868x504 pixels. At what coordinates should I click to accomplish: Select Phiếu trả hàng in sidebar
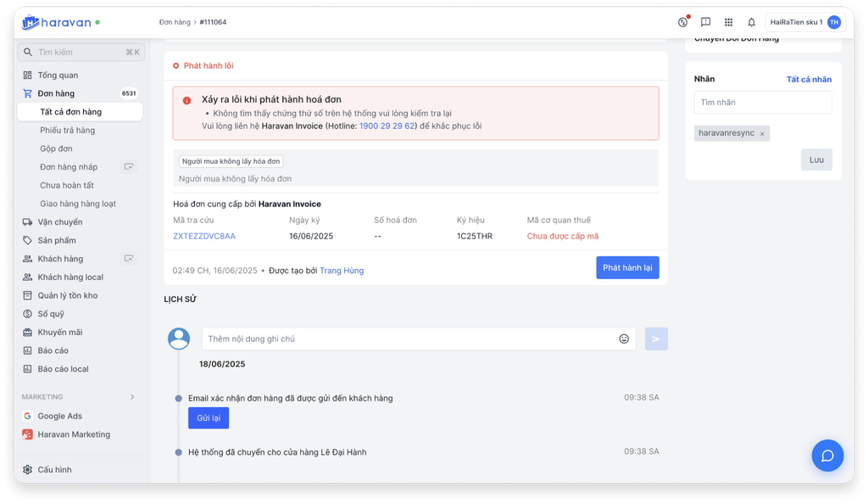tap(68, 131)
